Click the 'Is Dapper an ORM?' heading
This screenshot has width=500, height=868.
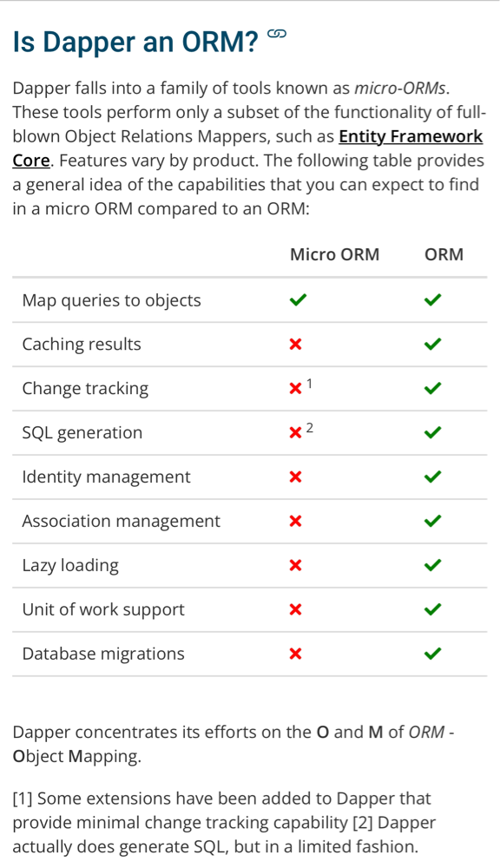tap(135, 42)
